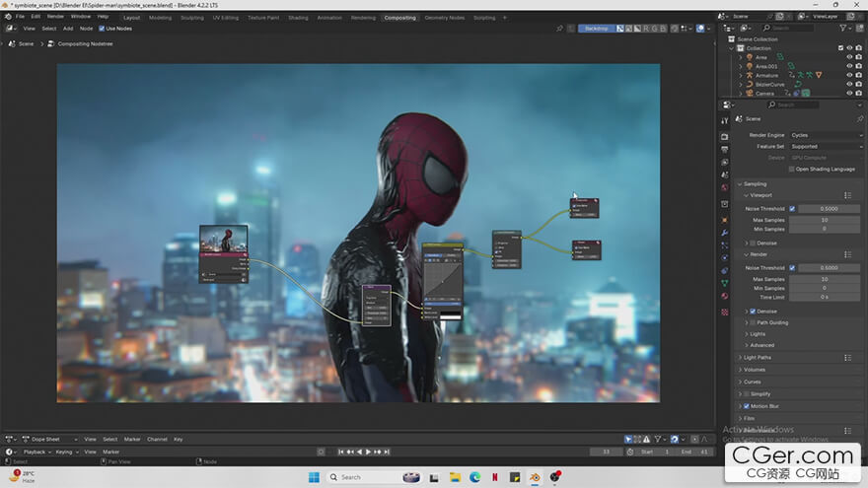Screen dimensions: 868x488
Task: Switch to the Shading workspace tab
Action: click(x=298, y=18)
